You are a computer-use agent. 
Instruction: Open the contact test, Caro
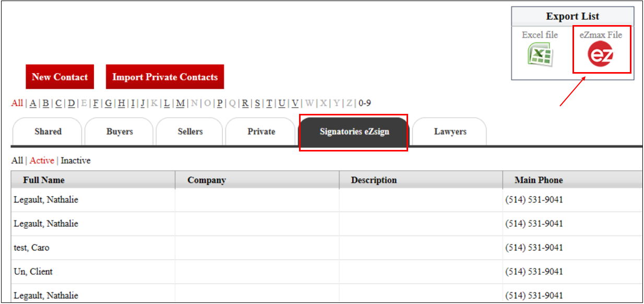[x=31, y=248]
